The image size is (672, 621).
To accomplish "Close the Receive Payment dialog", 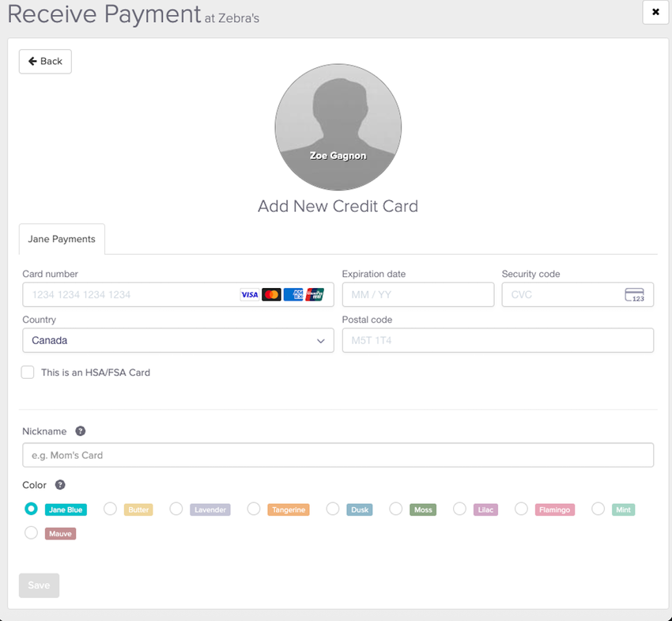I will [x=655, y=12].
